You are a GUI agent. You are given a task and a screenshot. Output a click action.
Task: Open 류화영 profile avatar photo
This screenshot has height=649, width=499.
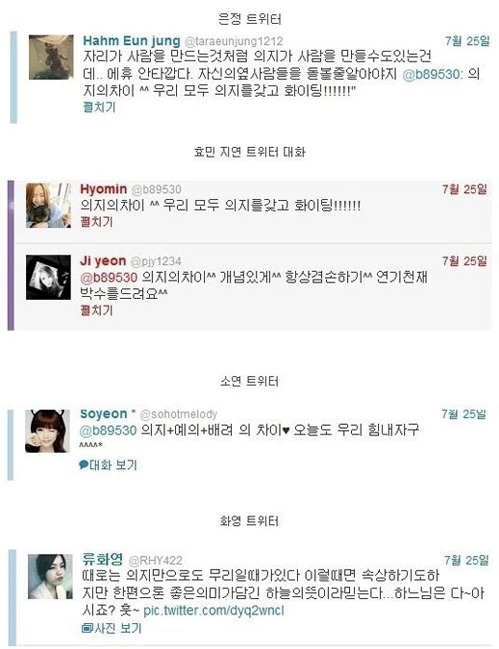click(50, 577)
